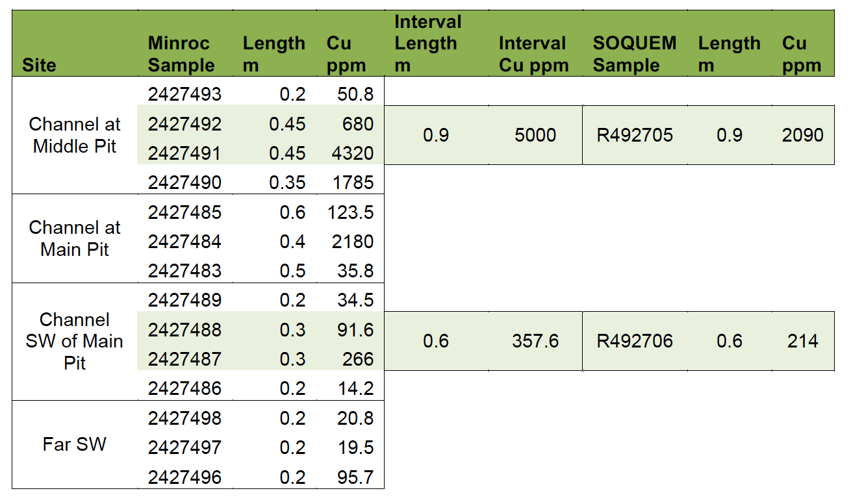
Task: Click length 0.5 for sample 2427483
Action: point(292,271)
